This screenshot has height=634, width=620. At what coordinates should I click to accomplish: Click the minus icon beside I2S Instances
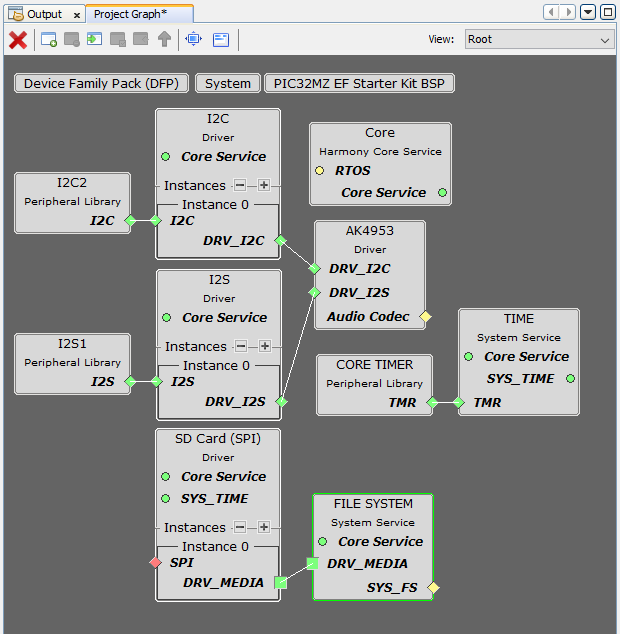click(241, 346)
